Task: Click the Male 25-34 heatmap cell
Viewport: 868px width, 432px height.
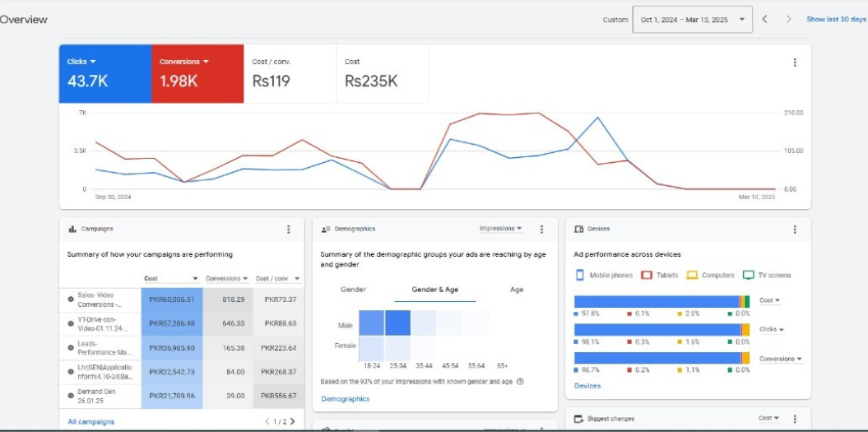Action: pyautogui.click(x=398, y=323)
